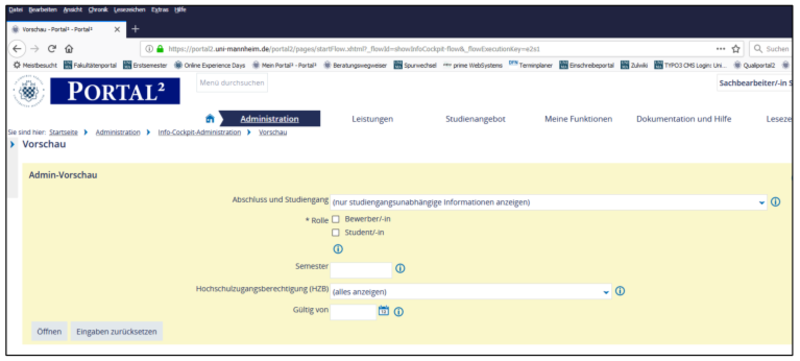800x361 pixels.
Task: Open the Mein Portal² bookmark
Action: click(285, 65)
